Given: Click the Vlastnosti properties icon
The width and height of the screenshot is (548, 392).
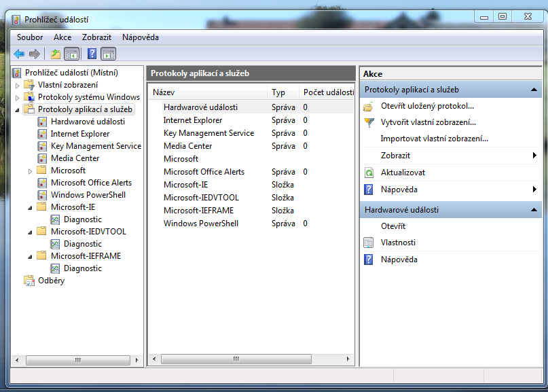Looking at the screenshot, I should pos(369,243).
